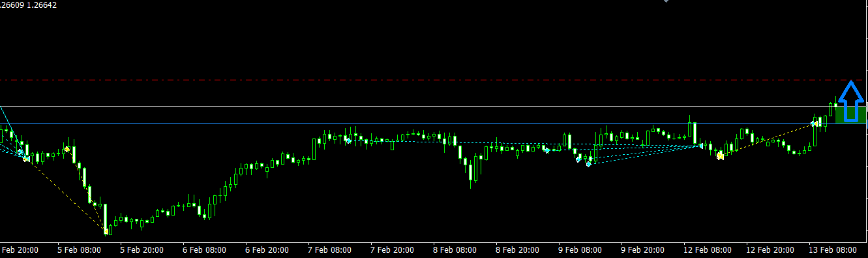Image resolution: width=868 pixels, height=258 pixels.
Task: Select the green rectangle behind the blue arrow
Action: (x=850, y=116)
